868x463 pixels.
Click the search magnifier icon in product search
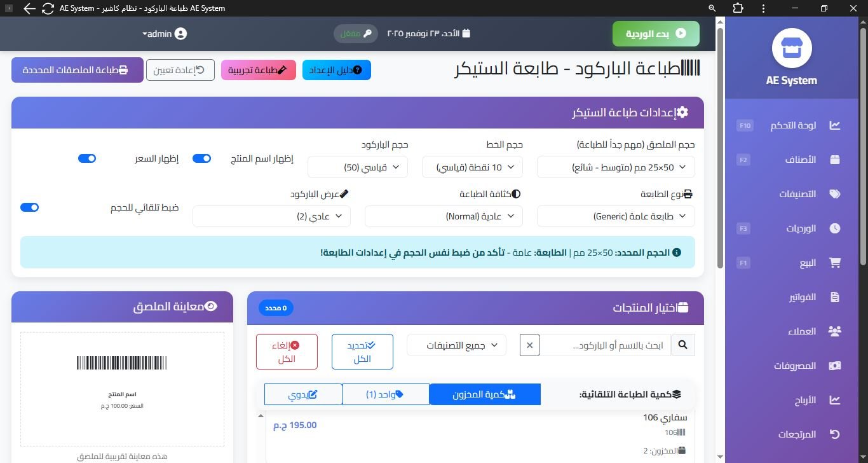[683, 345]
